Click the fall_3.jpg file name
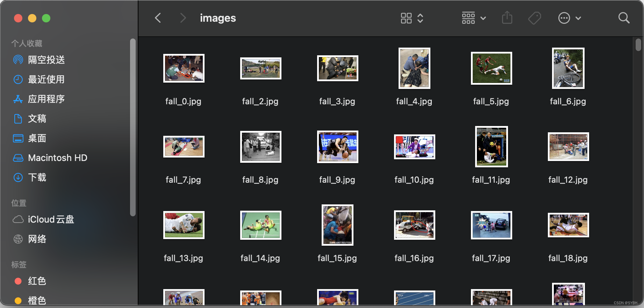644x308 pixels. pos(337,101)
